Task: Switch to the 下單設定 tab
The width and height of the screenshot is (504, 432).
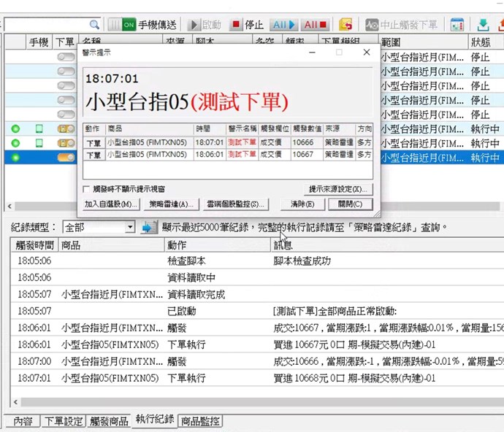Action: [62, 421]
